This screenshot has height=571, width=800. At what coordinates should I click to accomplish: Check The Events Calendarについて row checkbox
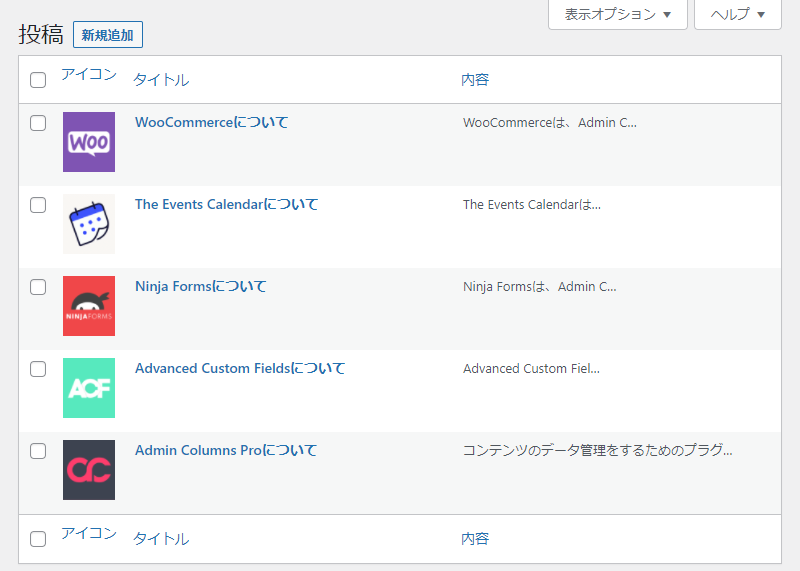(x=38, y=205)
